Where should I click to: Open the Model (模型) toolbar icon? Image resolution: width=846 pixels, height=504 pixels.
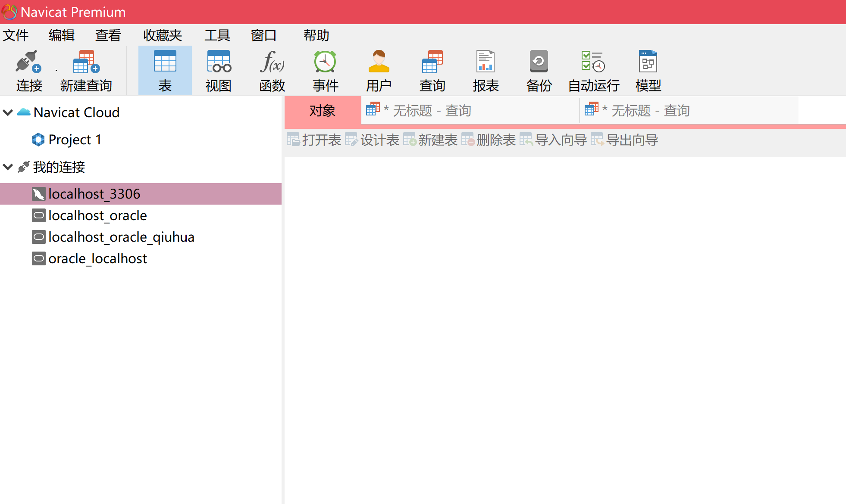pyautogui.click(x=648, y=61)
